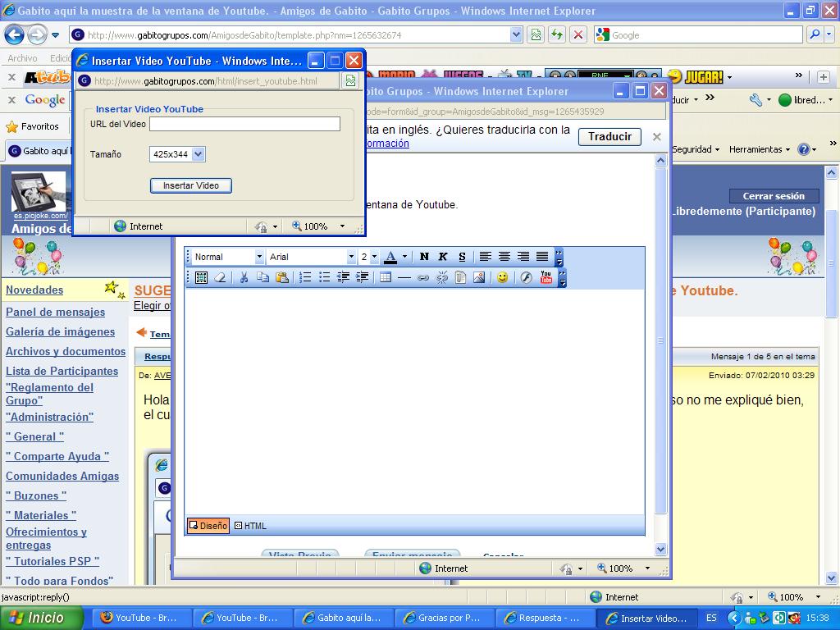Toggle underline formatting (S button)
The width and height of the screenshot is (840, 630).
pyautogui.click(x=462, y=257)
